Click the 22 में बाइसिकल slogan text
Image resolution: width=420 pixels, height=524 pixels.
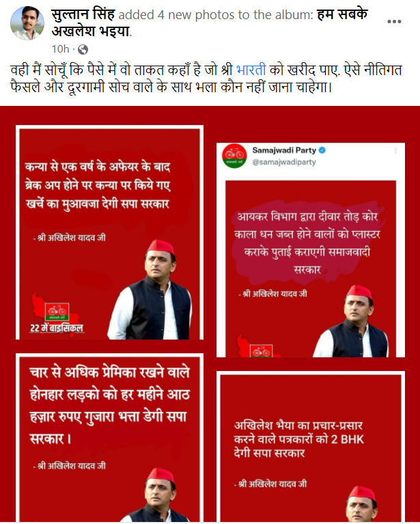click(x=57, y=328)
